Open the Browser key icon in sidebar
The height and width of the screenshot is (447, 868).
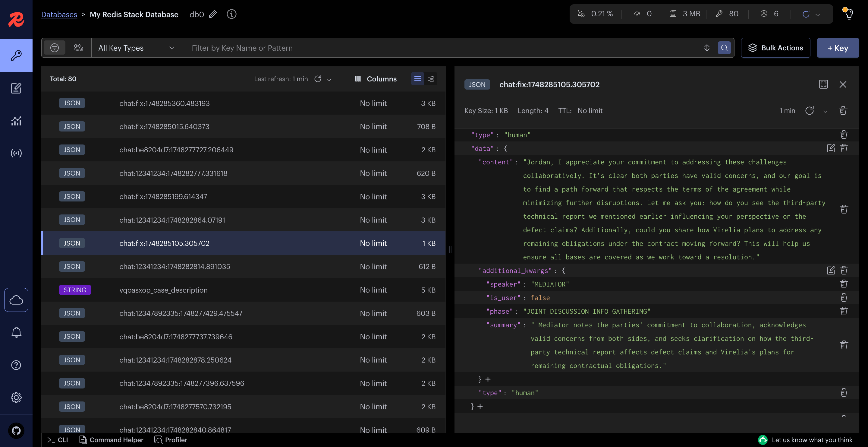(x=16, y=55)
